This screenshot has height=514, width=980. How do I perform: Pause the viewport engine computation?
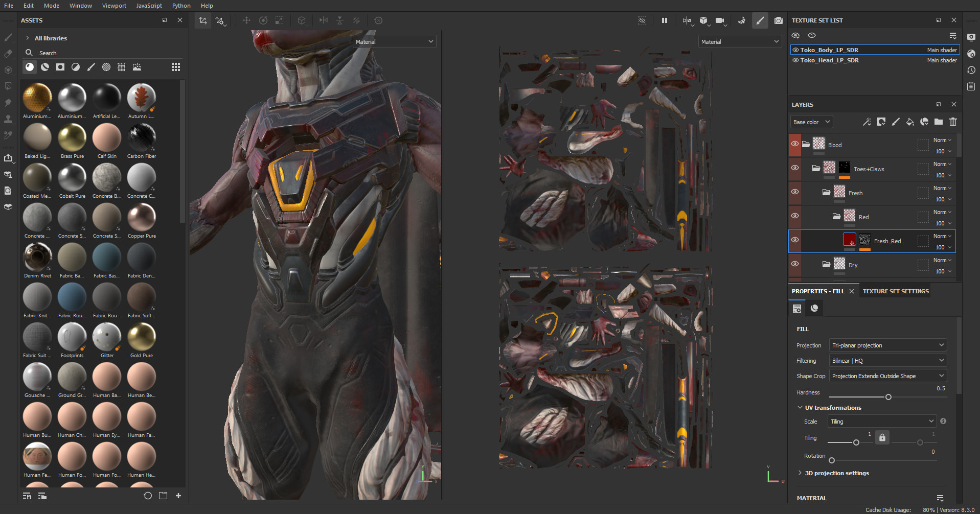664,20
